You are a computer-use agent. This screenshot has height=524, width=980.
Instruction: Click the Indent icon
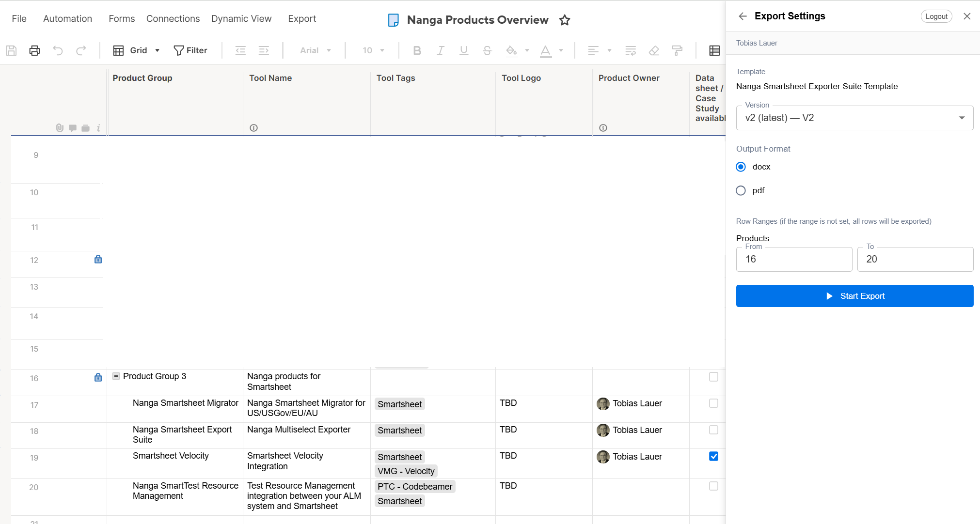coord(264,50)
